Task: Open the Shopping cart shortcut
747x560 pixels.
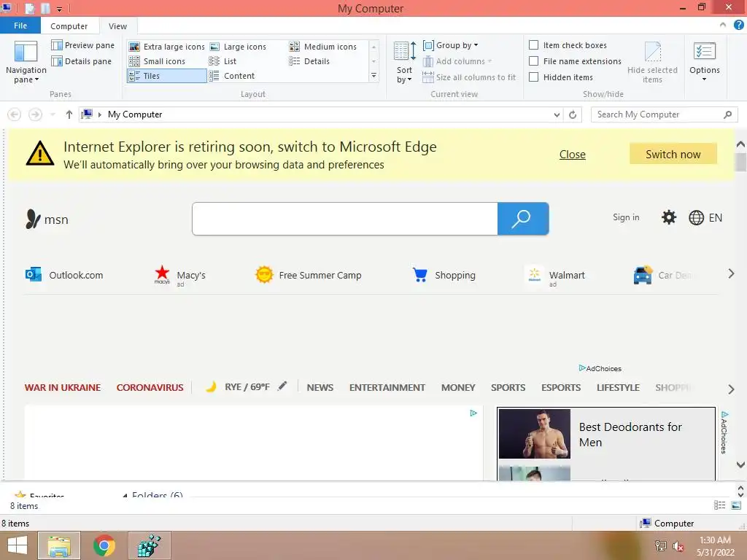Action: [x=444, y=275]
